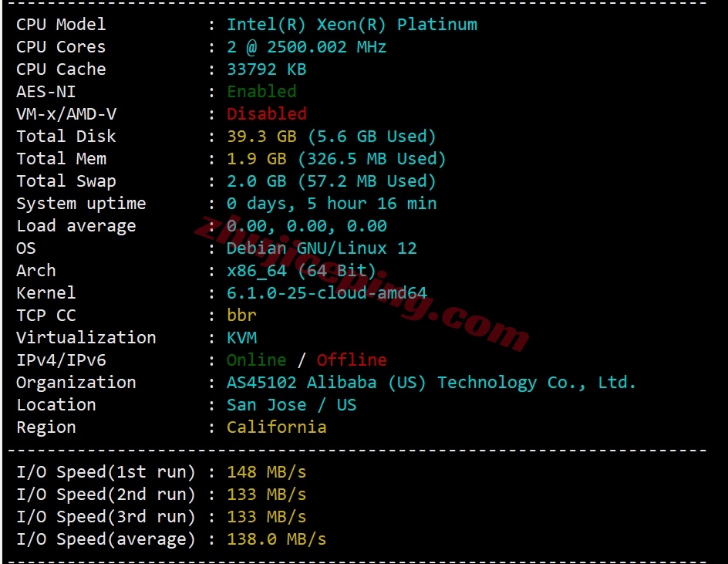Select the 'Total Mem' label
This screenshot has height=564, width=728.
point(61,158)
